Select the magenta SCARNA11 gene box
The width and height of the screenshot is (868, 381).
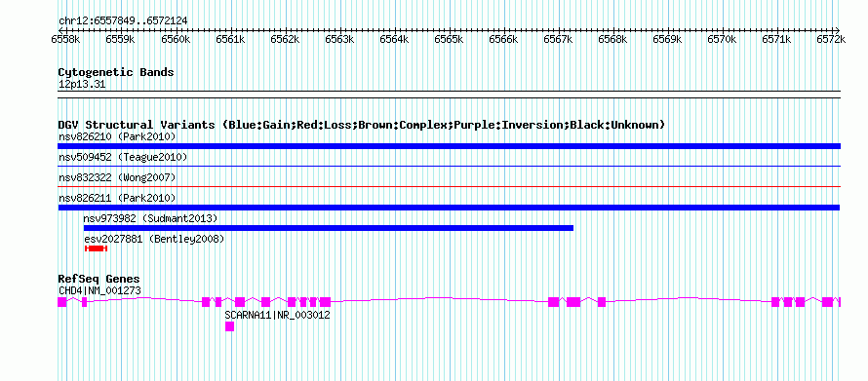click(x=230, y=326)
